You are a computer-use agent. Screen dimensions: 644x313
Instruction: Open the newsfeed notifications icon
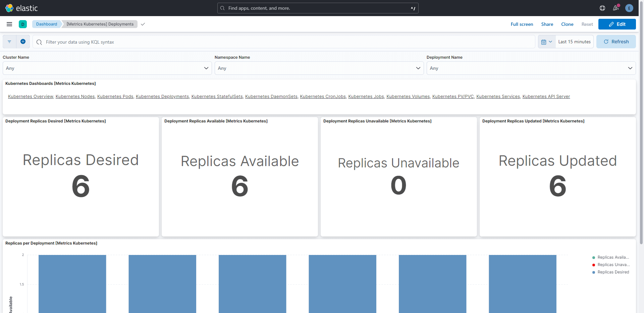click(x=616, y=8)
